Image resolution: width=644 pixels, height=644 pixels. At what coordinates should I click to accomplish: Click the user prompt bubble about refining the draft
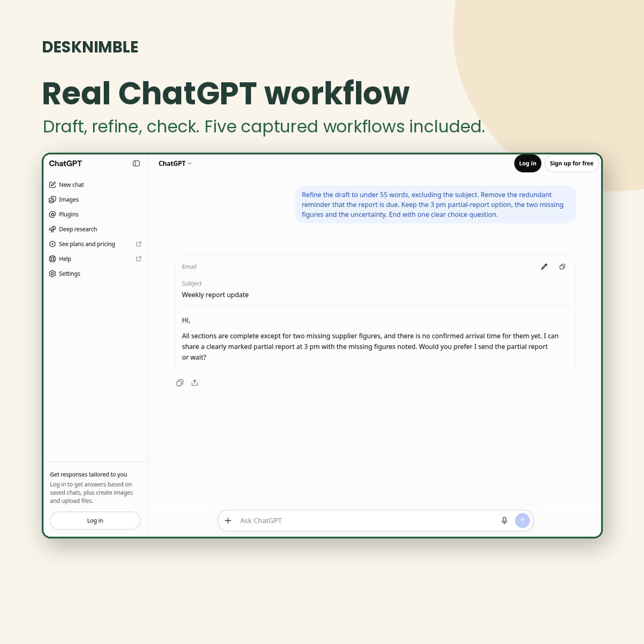pos(435,205)
